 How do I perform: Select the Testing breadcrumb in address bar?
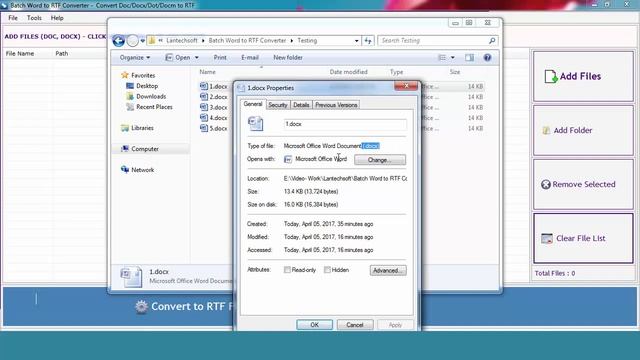pyautogui.click(x=307, y=41)
